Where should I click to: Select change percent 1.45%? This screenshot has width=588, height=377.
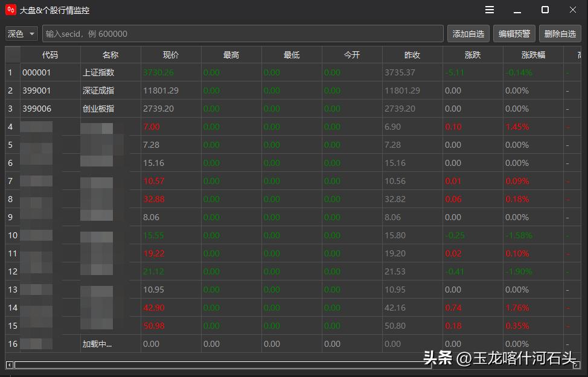[533, 127]
